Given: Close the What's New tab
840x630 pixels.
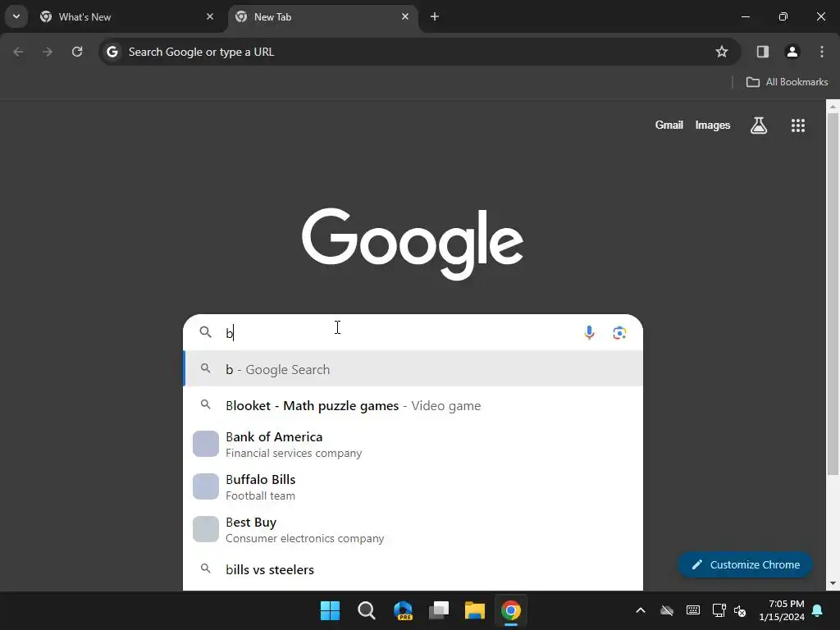Looking at the screenshot, I should (x=210, y=16).
